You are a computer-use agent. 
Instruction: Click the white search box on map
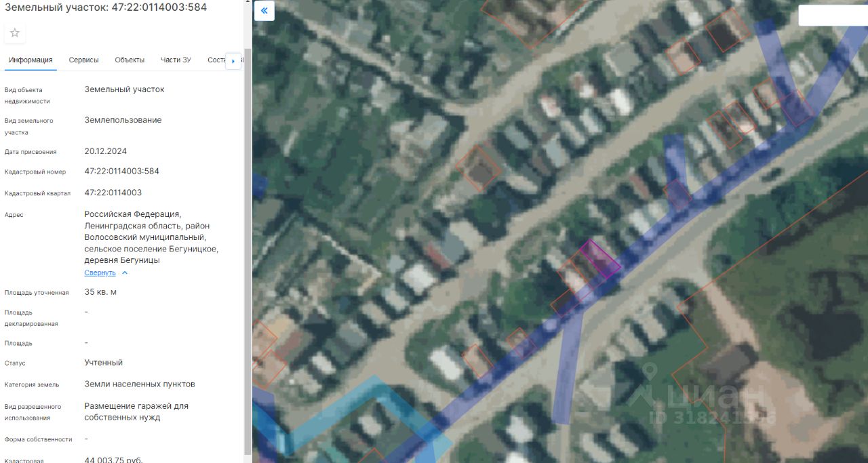coord(833,16)
